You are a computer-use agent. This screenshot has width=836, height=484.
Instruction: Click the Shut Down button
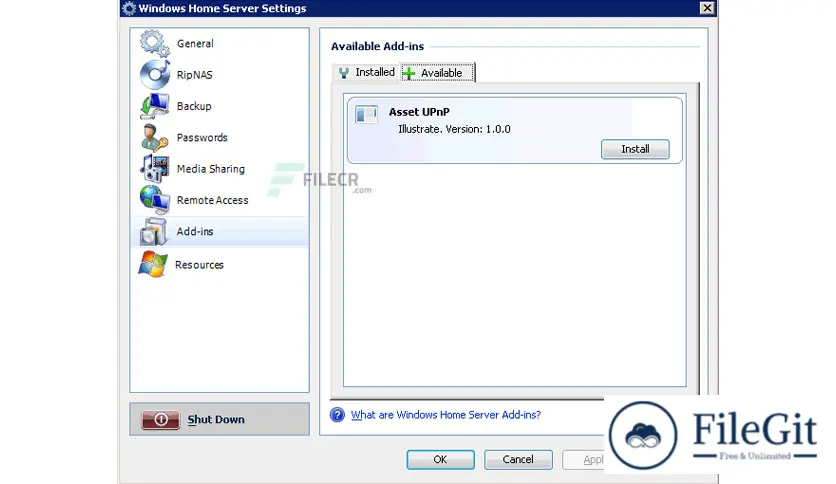(x=219, y=420)
